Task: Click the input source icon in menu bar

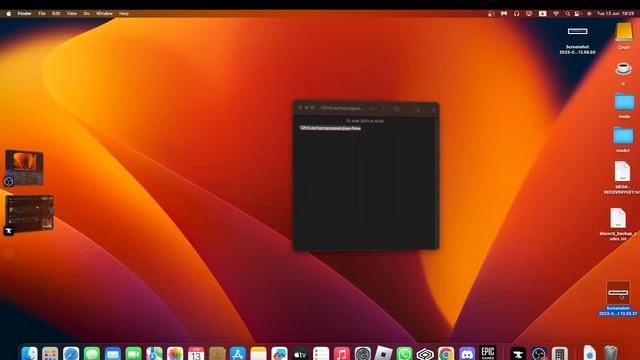Action: 542,13
